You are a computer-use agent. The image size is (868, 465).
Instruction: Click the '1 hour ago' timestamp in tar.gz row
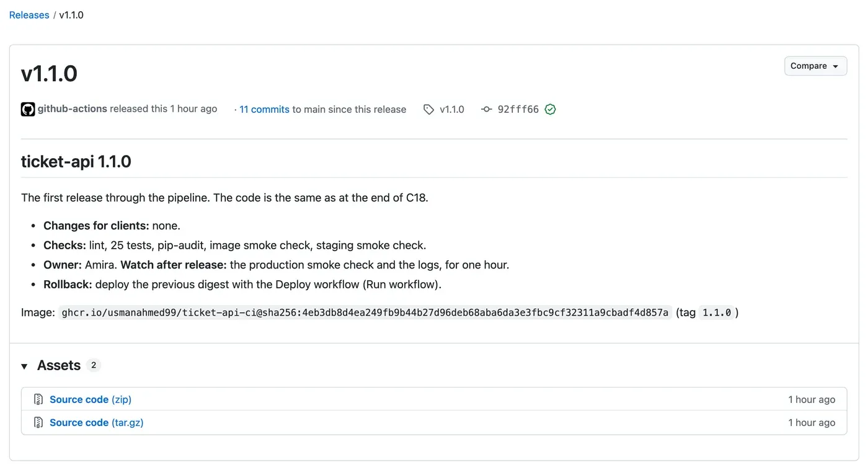812,422
